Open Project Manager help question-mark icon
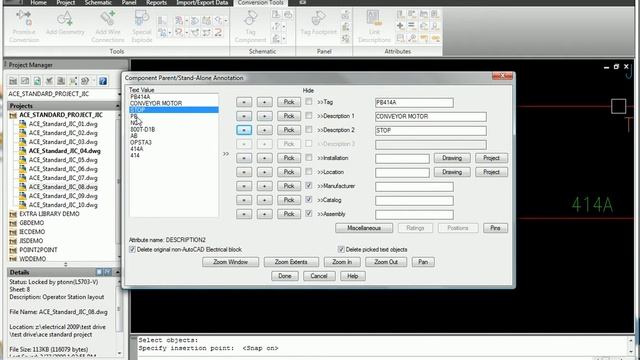This screenshot has width=640, height=360. tap(103, 81)
